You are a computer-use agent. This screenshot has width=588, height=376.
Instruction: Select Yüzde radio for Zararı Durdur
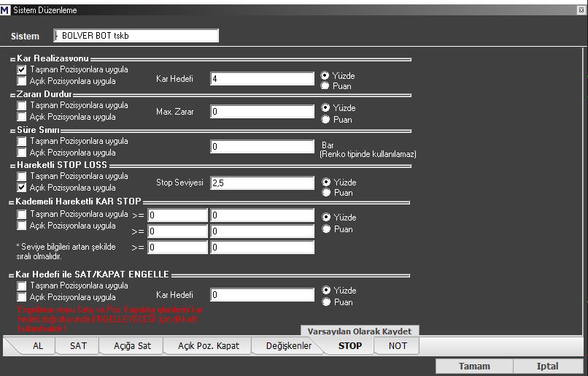[x=325, y=108]
